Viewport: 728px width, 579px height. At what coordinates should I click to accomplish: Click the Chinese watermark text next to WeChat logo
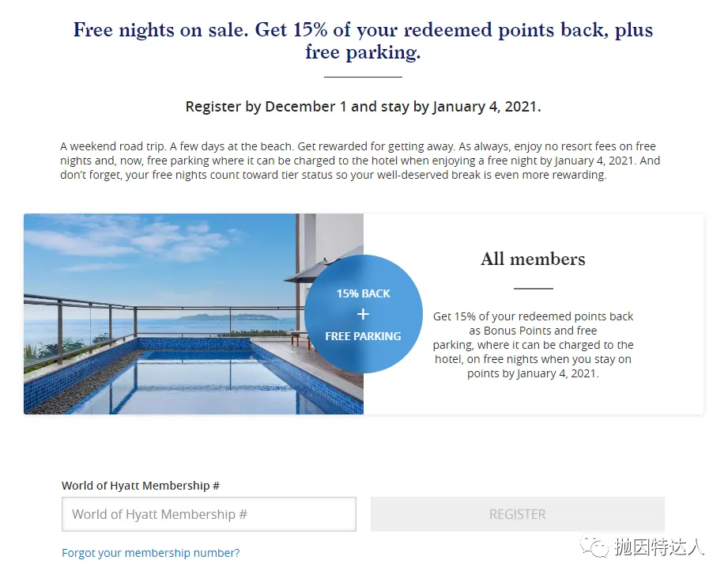tap(659, 547)
